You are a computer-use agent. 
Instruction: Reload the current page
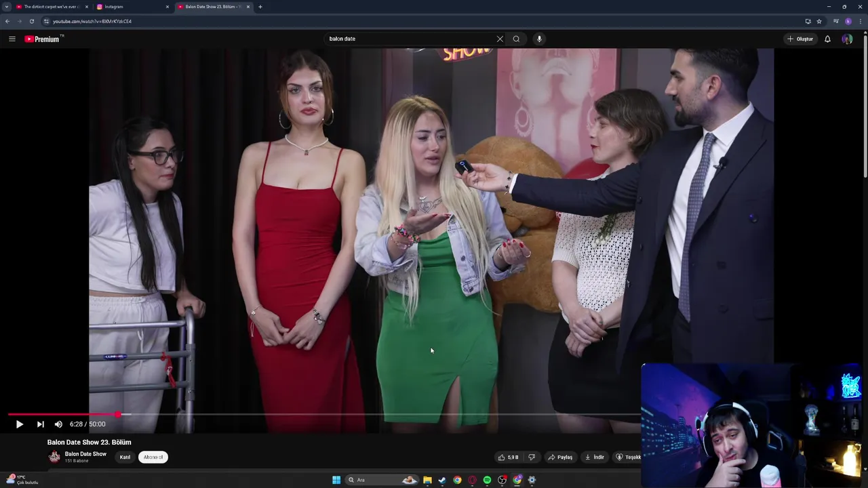(x=31, y=21)
